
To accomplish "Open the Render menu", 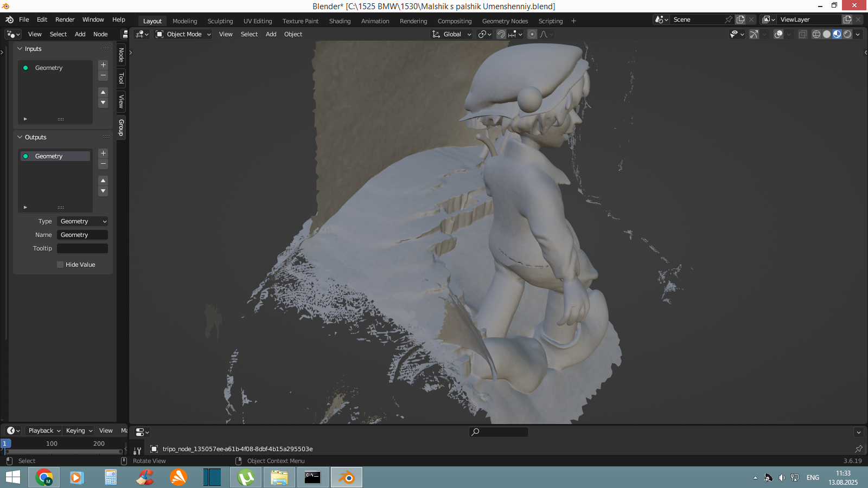I will (65, 20).
